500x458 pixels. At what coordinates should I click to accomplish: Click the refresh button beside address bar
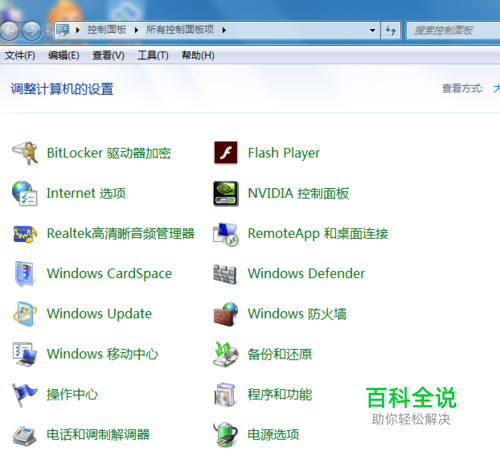pos(390,30)
